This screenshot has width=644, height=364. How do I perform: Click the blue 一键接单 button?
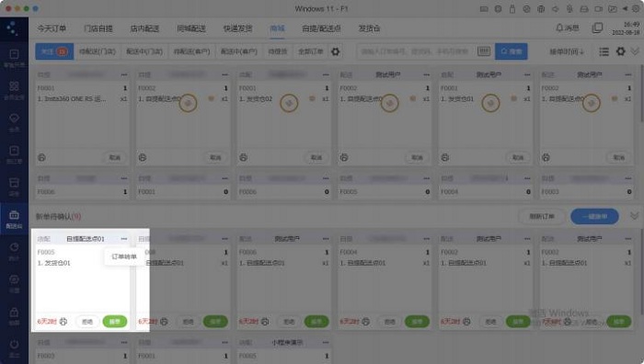coord(594,216)
